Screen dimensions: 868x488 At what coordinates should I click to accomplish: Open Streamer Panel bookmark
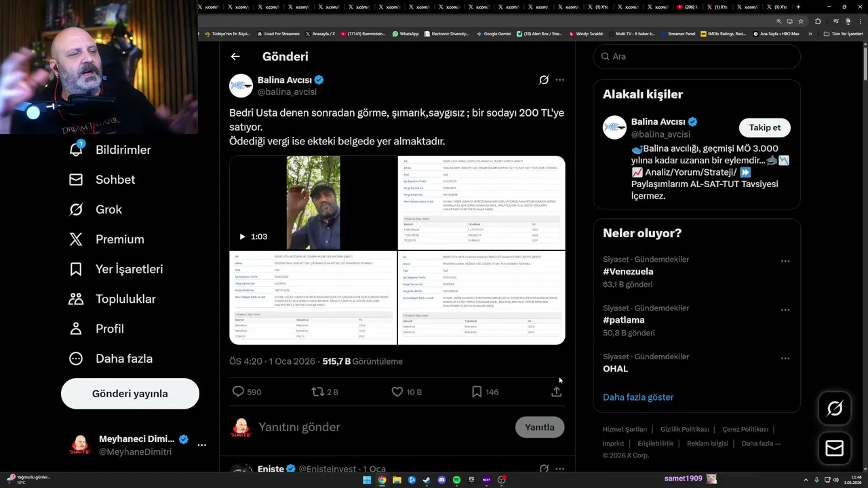677,33
